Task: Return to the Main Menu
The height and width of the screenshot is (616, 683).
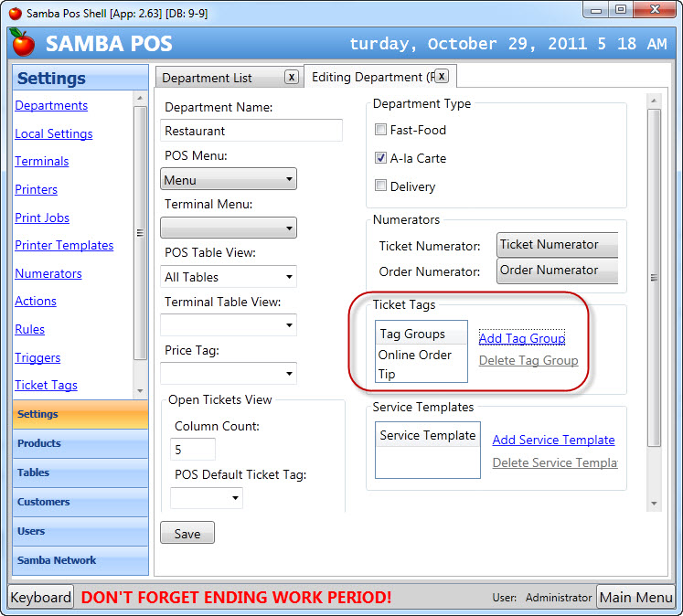Action: (635, 598)
